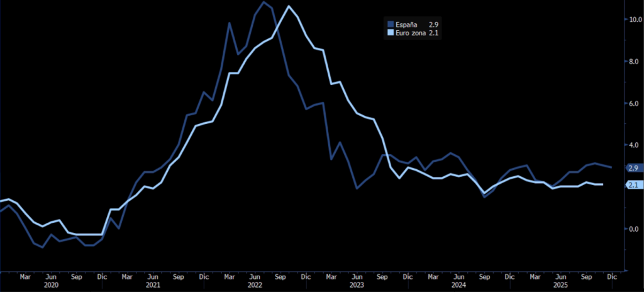Screen dimensions: 644x292
Task: Select the 2025 year label on x-axis
Action: 560,285
